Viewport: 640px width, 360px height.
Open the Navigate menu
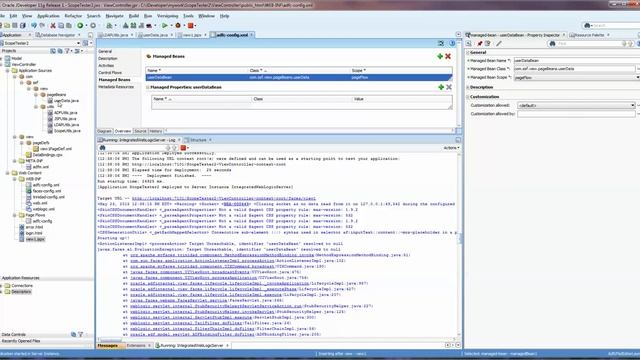click(x=114, y=16)
